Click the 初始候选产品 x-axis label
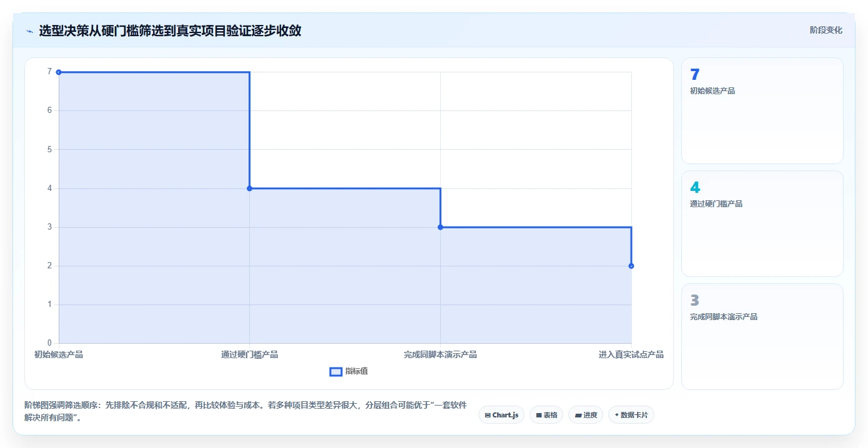 (59, 354)
